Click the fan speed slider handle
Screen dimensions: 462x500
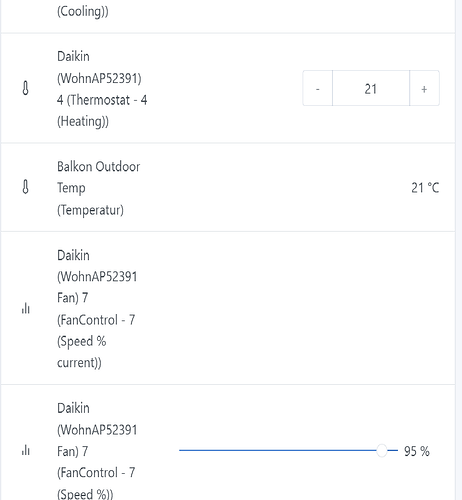coord(382,451)
